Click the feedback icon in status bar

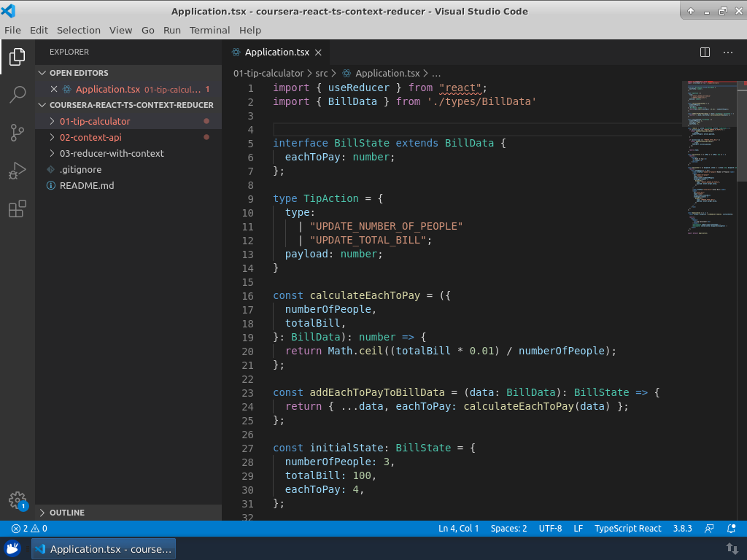[x=709, y=529]
